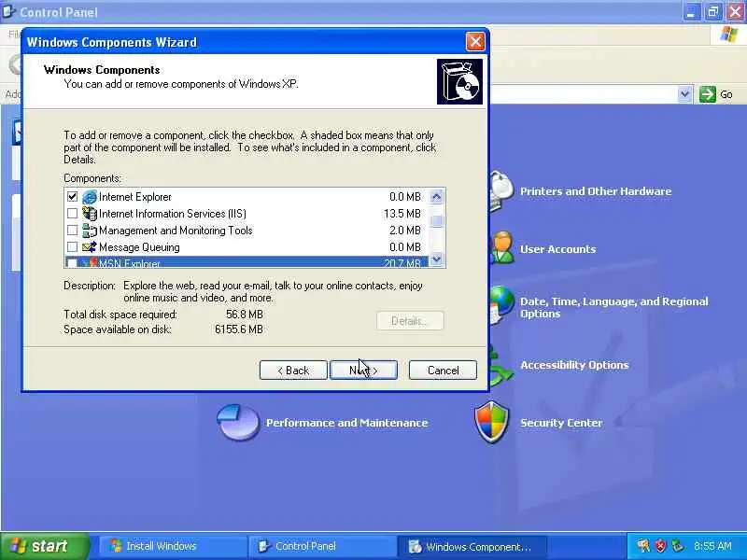
Task: Select the Message Queuing label
Action: pos(139,247)
